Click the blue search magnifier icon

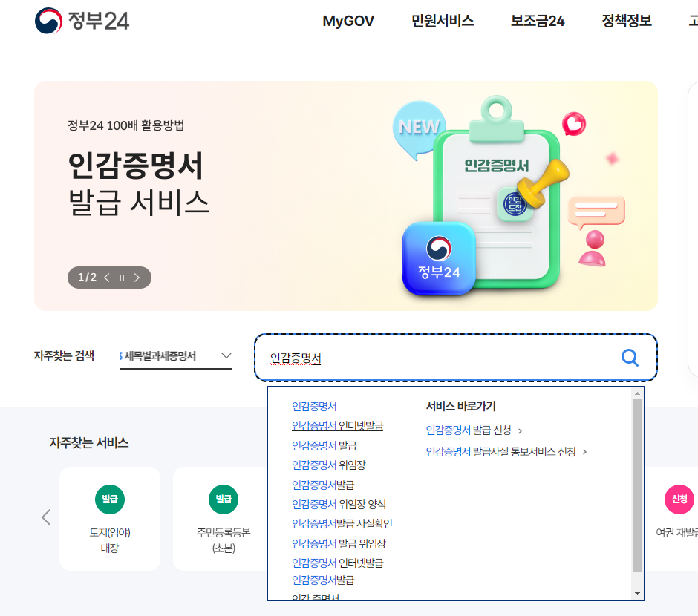point(630,358)
